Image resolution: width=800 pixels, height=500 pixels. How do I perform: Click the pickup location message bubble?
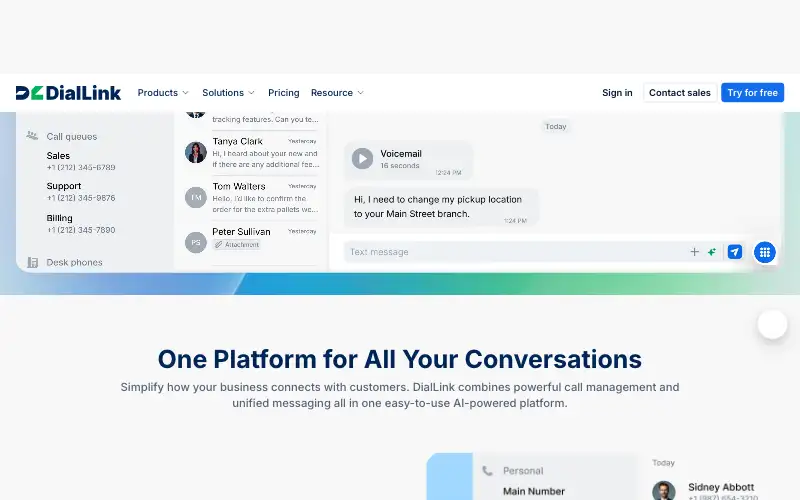(x=441, y=207)
